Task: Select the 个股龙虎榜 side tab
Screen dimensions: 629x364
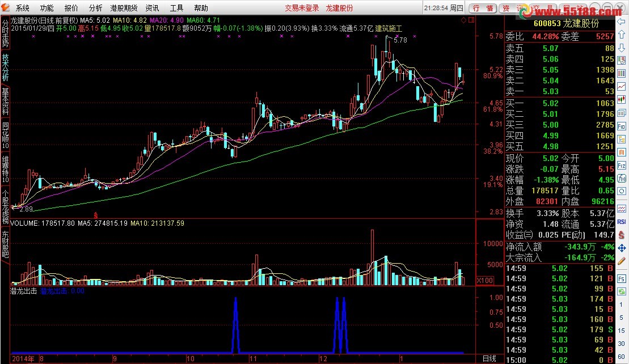Action: coord(5,206)
